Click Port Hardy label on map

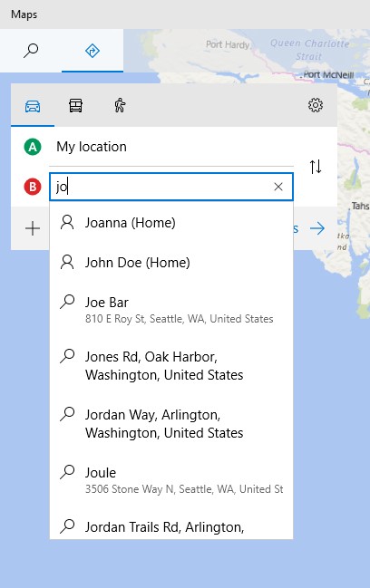pyautogui.click(x=228, y=44)
